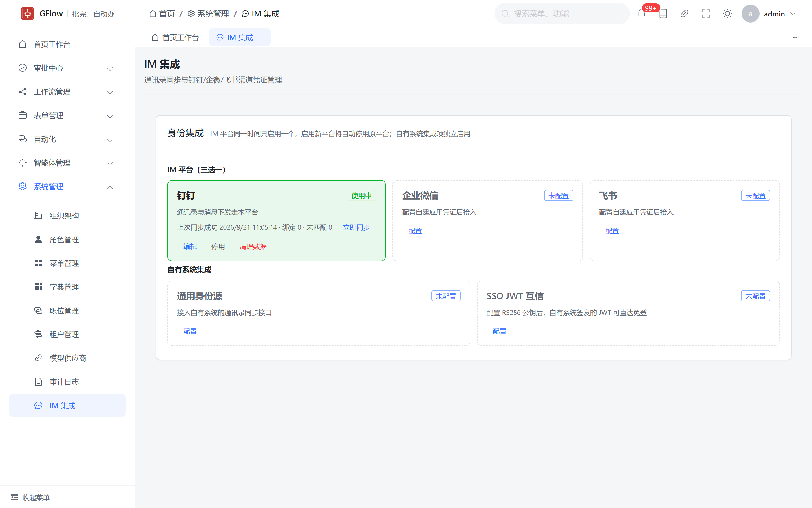The image size is (812, 508).
Task: Click the GFlow logo icon
Action: point(28,14)
